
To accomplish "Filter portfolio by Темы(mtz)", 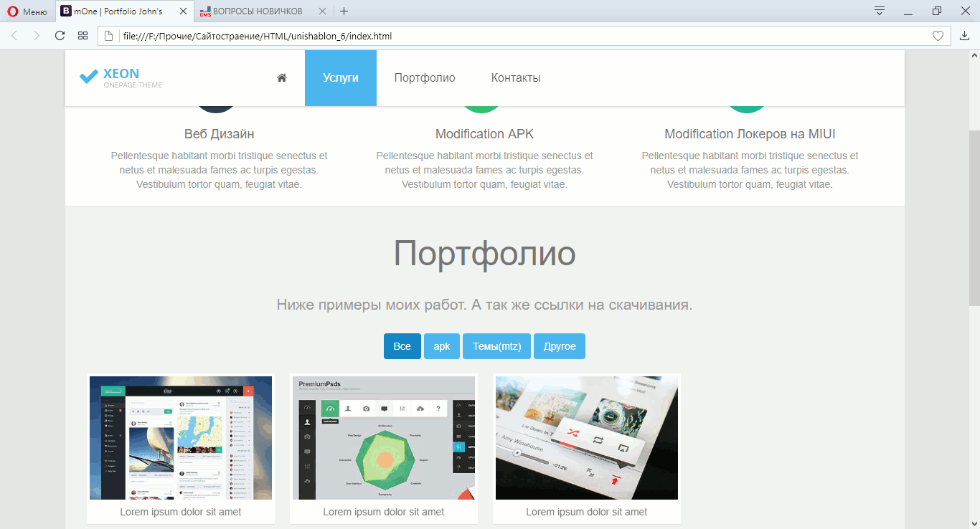I will coord(496,346).
